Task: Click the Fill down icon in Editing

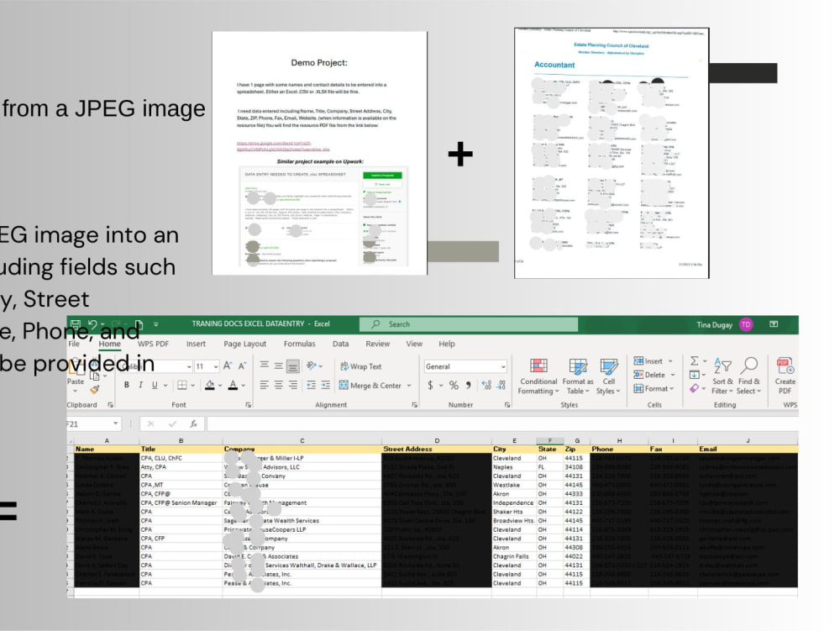Action: point(695,375)
